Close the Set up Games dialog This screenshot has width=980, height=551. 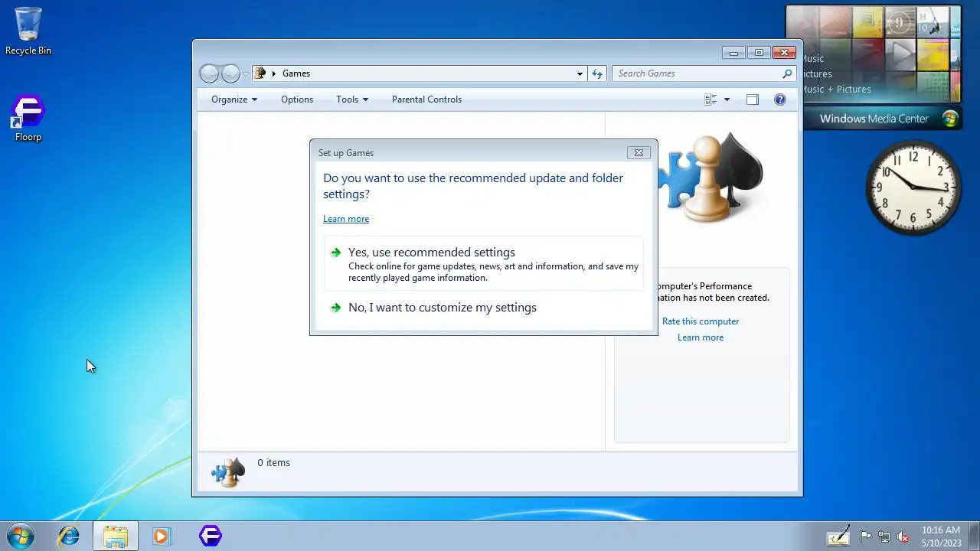(x=639, y=152)
